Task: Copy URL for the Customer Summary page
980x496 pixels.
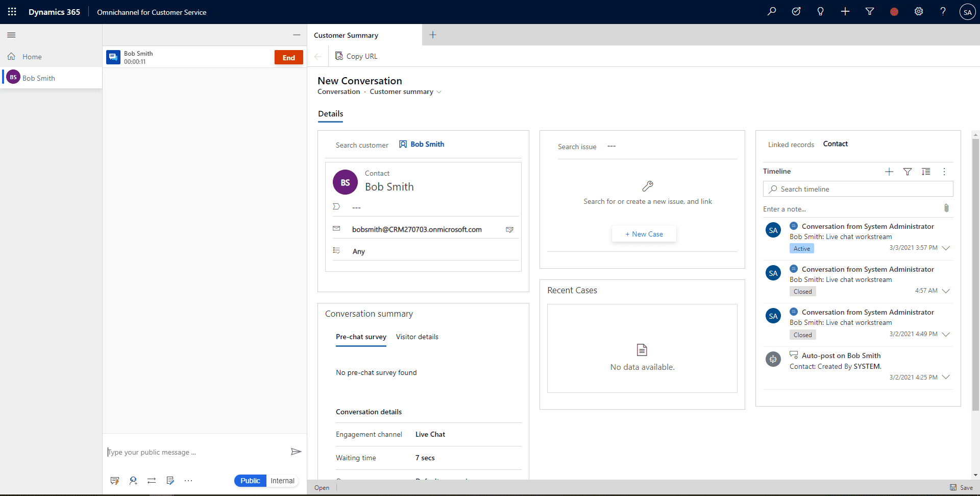Action: tap(356, 56)
